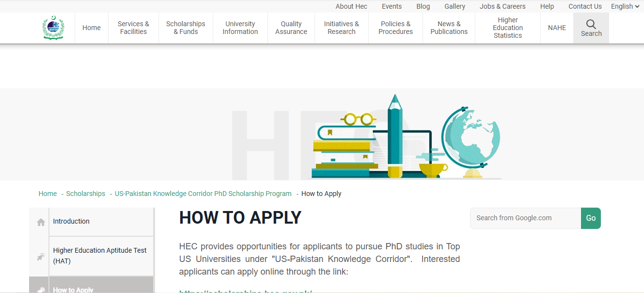This screenshot has height=293, width=644.
Task: Expand the Services & Facilities menu
Action: coord(133,28)
